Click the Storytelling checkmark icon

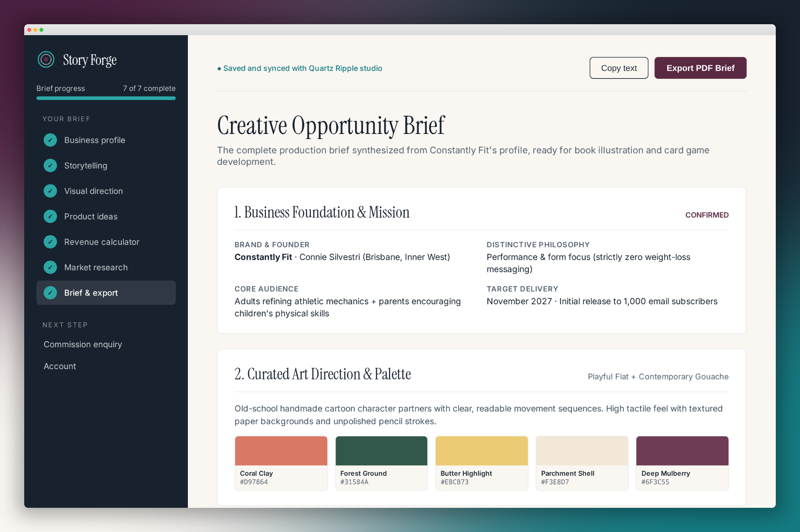(50, 166)
